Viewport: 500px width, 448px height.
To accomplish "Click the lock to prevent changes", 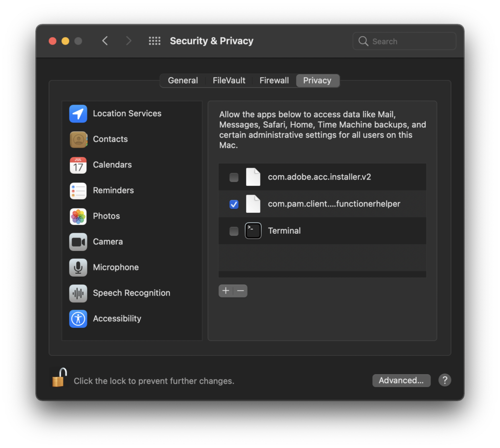I will point(59,378).
